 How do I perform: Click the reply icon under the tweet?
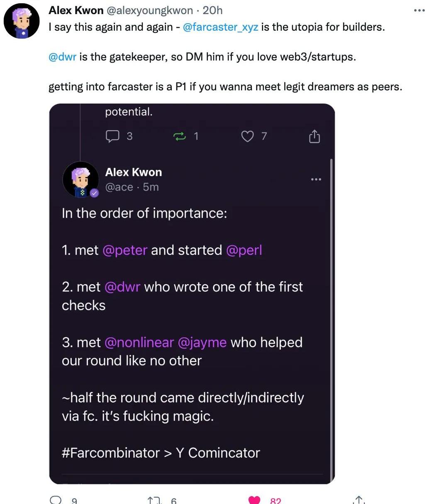click(x=56, y=500)
